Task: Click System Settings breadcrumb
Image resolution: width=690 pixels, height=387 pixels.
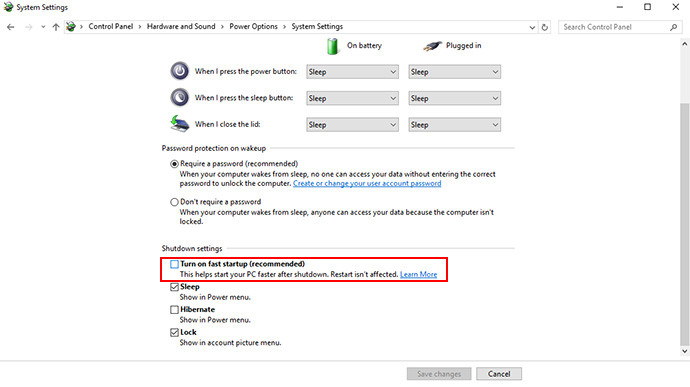Action: pyautogui.click(x=317, y=26)
